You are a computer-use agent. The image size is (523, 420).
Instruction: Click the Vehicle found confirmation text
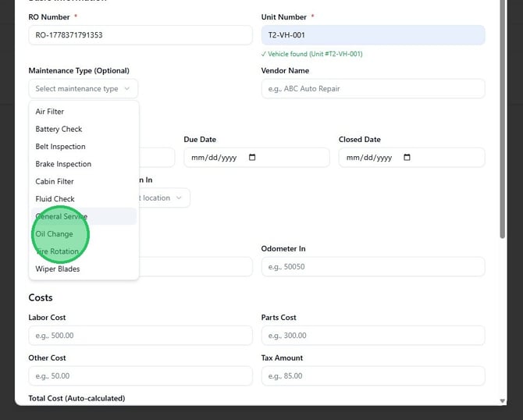coord(312,54)
